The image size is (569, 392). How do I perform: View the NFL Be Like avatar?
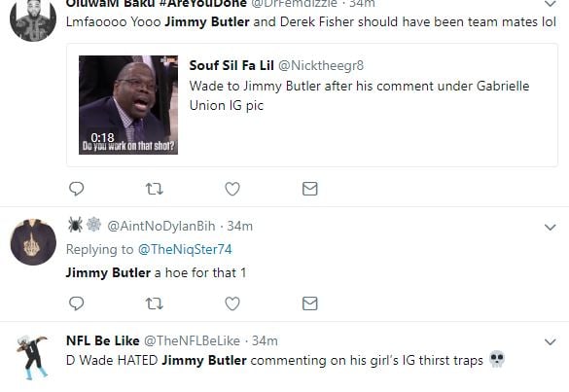[33, 357]
